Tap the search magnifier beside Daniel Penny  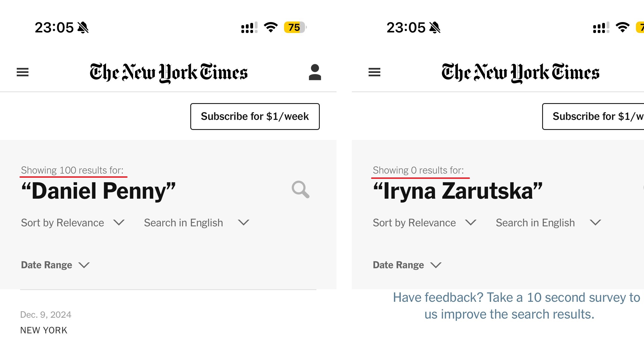[300, 190]
